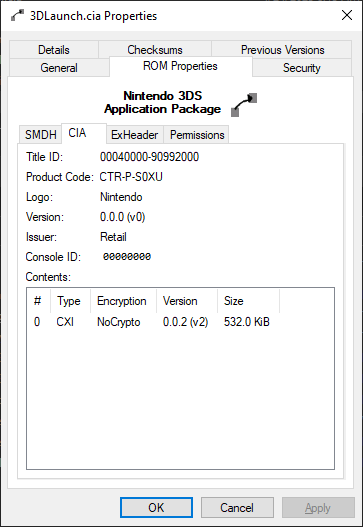Click the Product Code: label
363x527 pixels.
pos(60,177)
